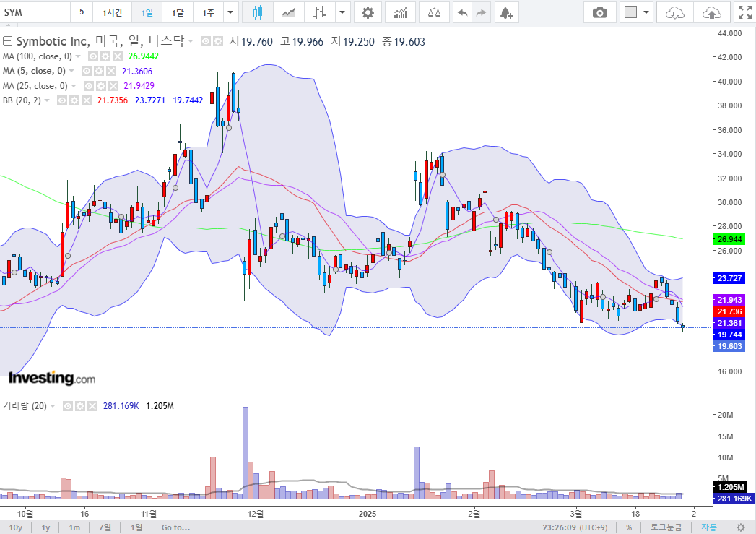Expand the MA (5, close, 0) dropdown arrow
Image resolution: width=756 pixels, height=534 pixels.
(x=71, y=71)
